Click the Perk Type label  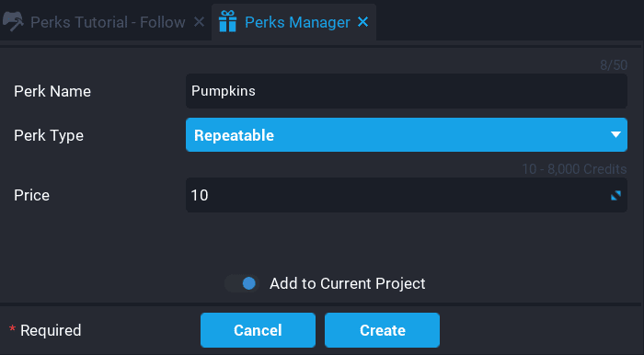point(49,135)
